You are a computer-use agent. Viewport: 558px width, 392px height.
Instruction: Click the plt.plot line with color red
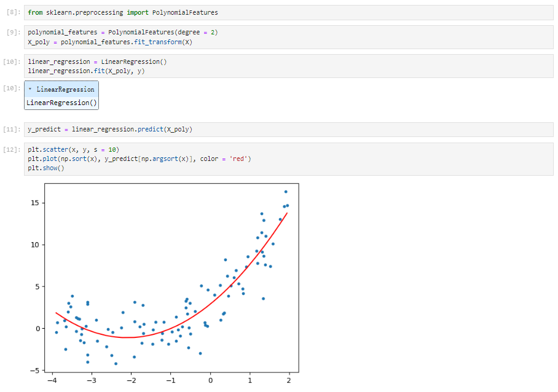[139, 159]
